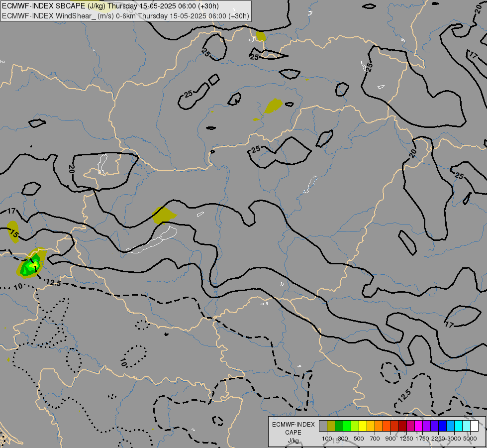Select the violet-indigo swatch before 2250
The width and height of the screenshot is (487, 448).
(x=434, y=426)
